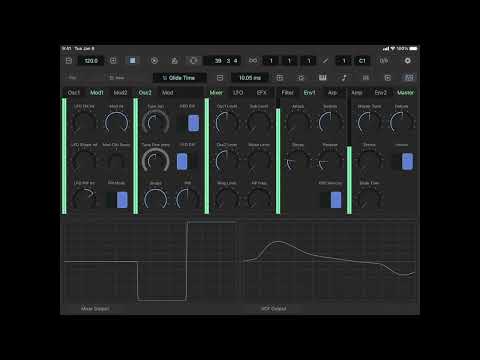
Task: Open the Env2 tab
Action: (x=381, y=92)
